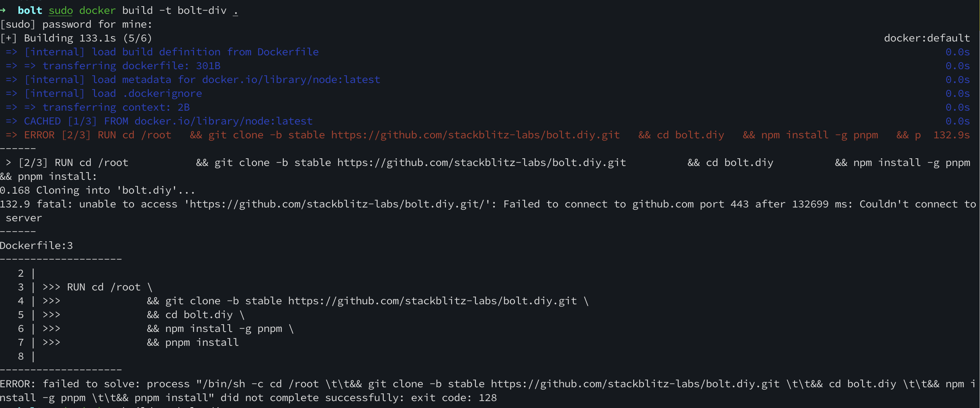Click the 132.9s duration on the error line
This screenshot has width=980, height=408.
click(x=951, y=135)
